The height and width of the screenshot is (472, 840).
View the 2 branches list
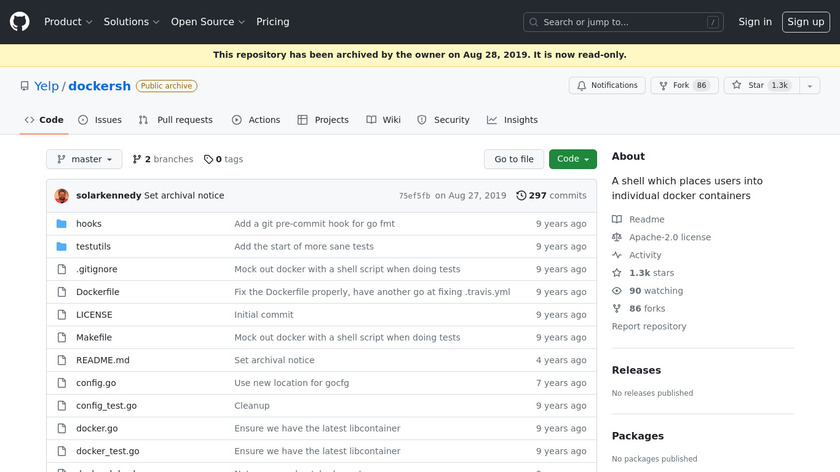coord(162,159)
